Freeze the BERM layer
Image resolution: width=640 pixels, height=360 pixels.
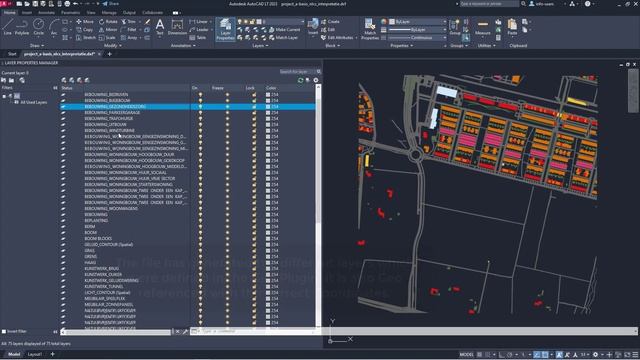pyautogui.click(x=227, y=227)
